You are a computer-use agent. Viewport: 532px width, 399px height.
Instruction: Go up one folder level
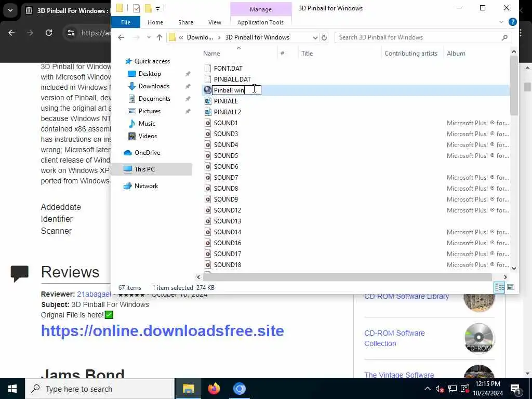(159, 37)
